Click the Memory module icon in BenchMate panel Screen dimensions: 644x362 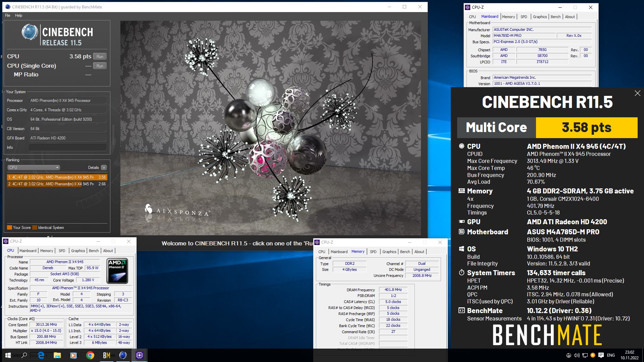pyautogui.click(x=462, y=191)
